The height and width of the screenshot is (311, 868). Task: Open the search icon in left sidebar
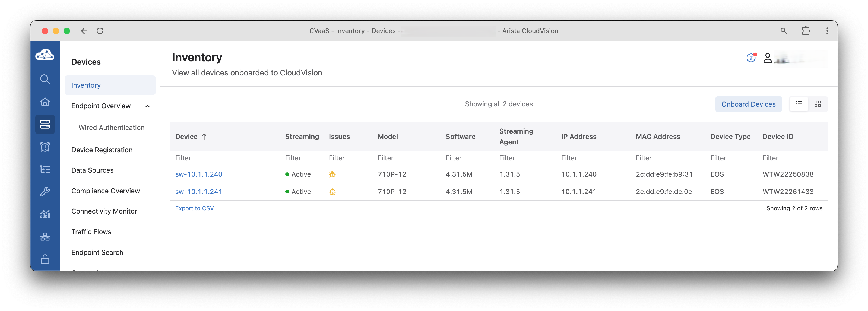pos(45,79)
